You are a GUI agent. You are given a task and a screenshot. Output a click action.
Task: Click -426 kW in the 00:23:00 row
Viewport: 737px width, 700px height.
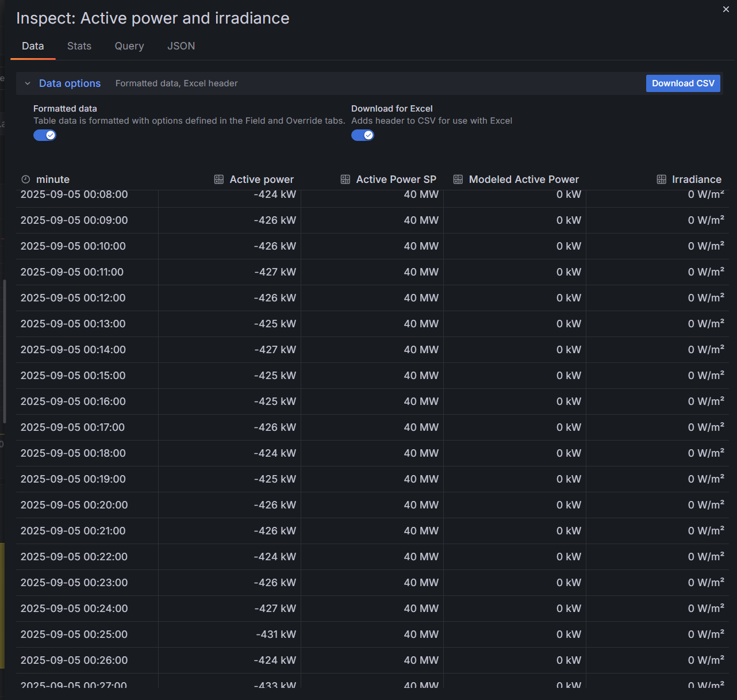pyautogui.click(x=275, y=583)
